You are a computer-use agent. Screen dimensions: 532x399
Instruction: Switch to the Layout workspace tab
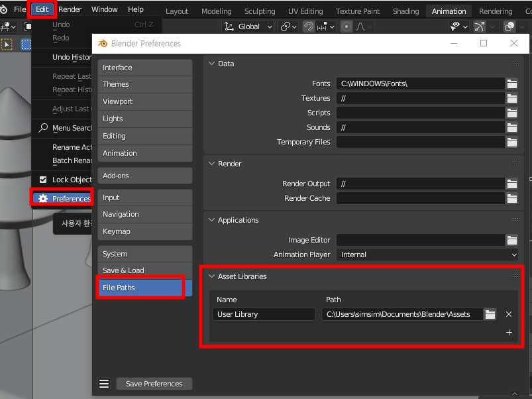point(177,11)
